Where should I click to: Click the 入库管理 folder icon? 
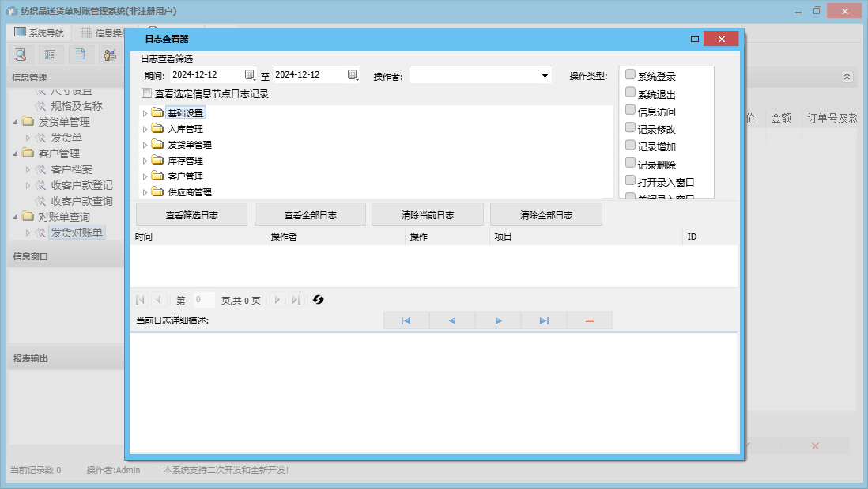158,129
